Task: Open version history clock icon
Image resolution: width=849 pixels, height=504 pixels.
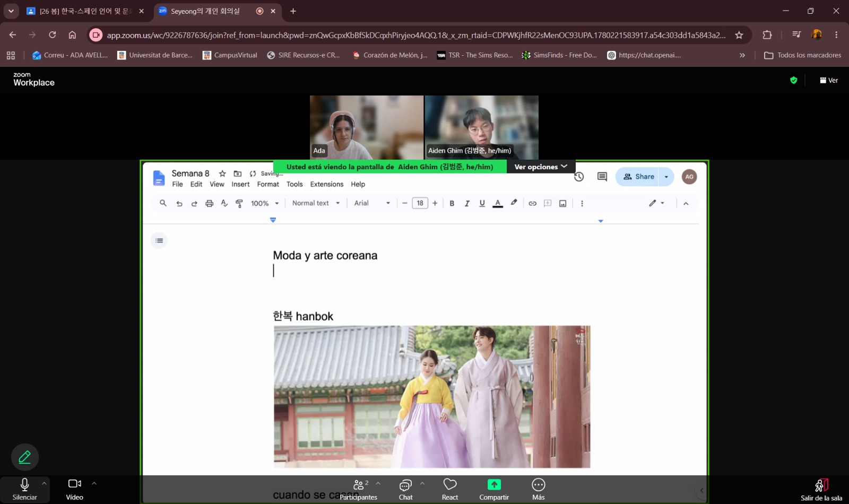Action: (x=579, y=177)
